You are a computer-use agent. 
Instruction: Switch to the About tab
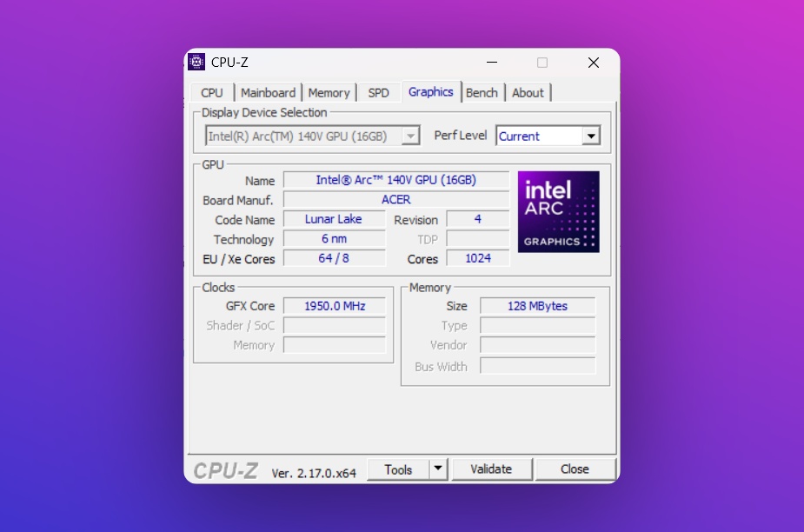coord(528,93)
